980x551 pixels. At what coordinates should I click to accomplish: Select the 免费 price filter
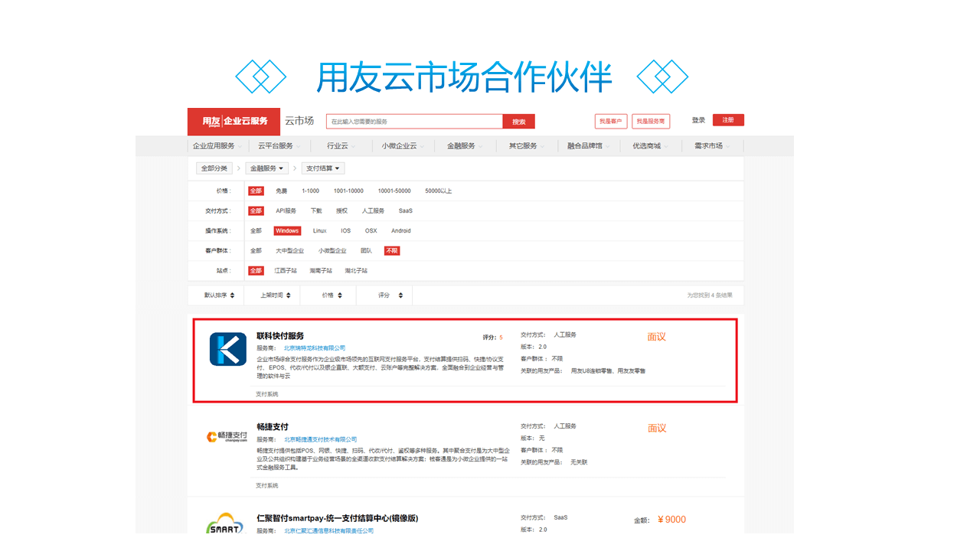pos(282,191)
